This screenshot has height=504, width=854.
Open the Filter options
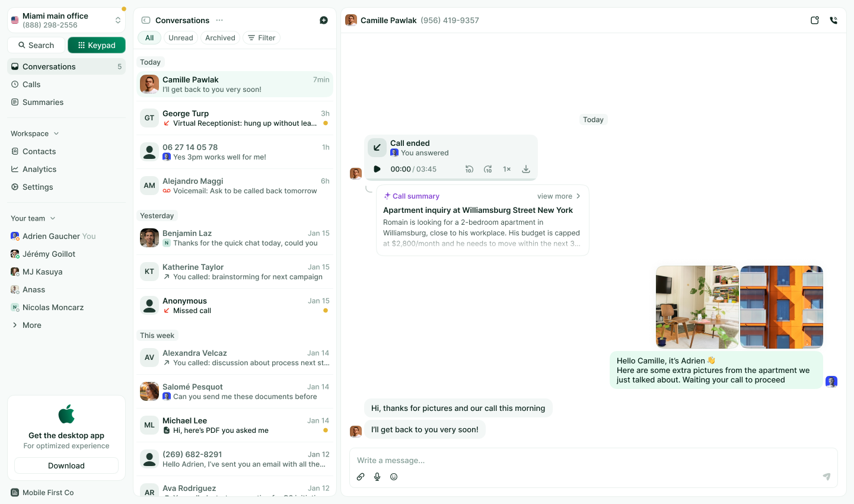pos(262,38)
